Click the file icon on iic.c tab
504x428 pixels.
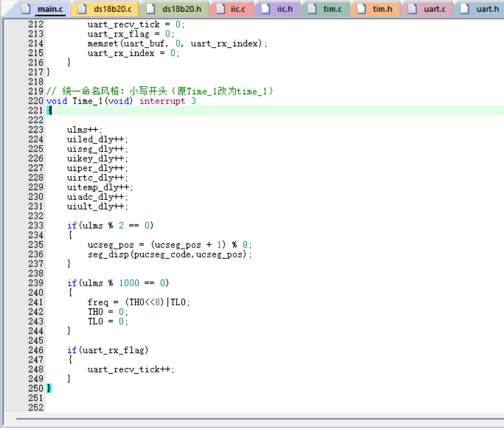click(220, 9)
